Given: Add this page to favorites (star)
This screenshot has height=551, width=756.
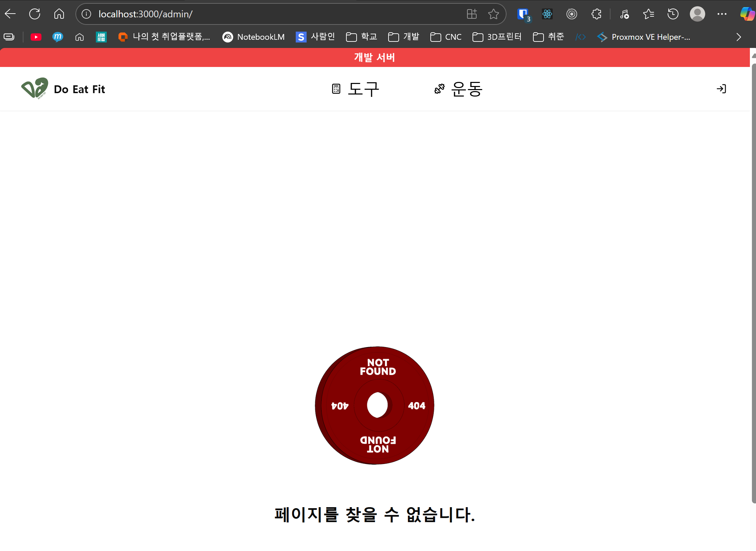Looking at the screenshot, I should click(x=493, y=14).
